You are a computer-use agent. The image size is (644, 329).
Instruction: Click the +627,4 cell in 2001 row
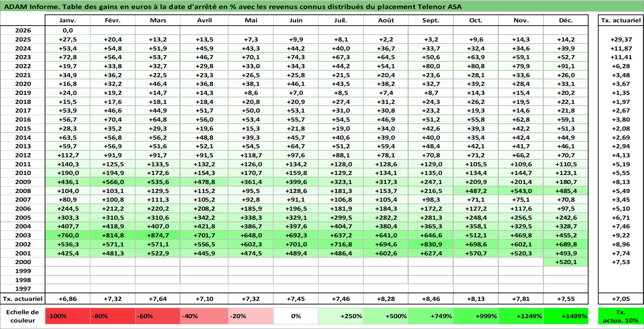[x=431, y=254]
